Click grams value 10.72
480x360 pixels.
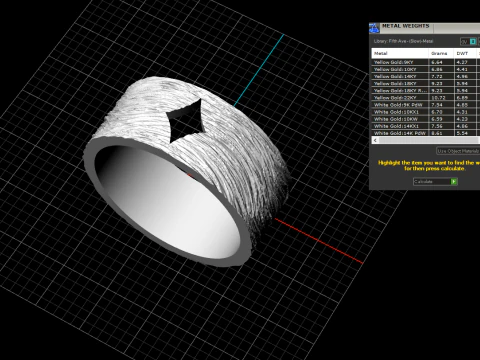tap(438, 98)
